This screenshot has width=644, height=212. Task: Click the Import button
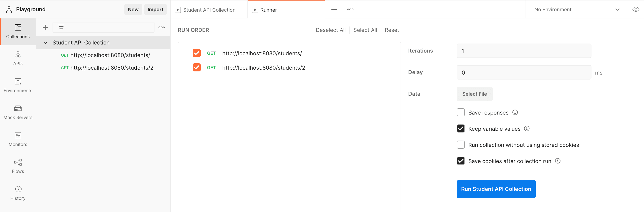point(155,9)
